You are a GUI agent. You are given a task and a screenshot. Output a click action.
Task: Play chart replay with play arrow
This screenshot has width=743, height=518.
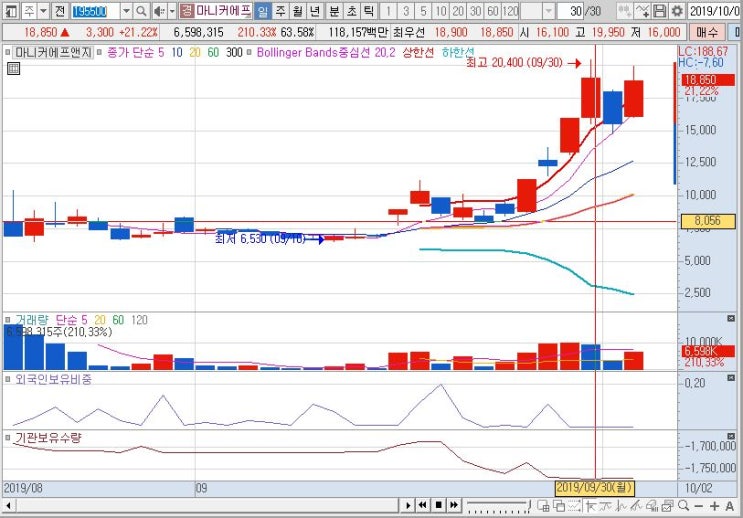pos(408,506)
